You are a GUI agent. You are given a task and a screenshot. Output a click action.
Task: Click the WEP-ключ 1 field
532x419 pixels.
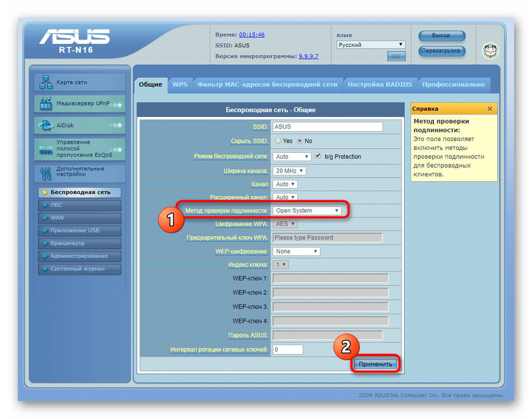(330, 279)
